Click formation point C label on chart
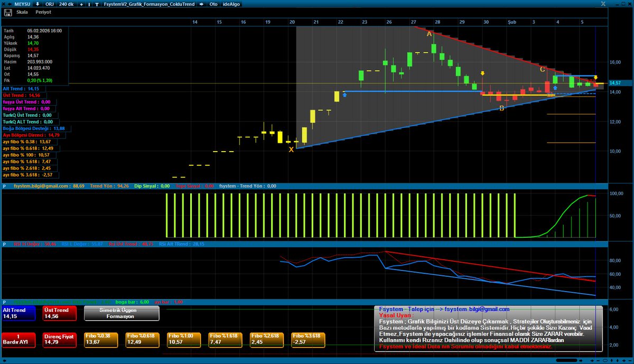This screenshot has width=634, height=364. tap(543, 69)
